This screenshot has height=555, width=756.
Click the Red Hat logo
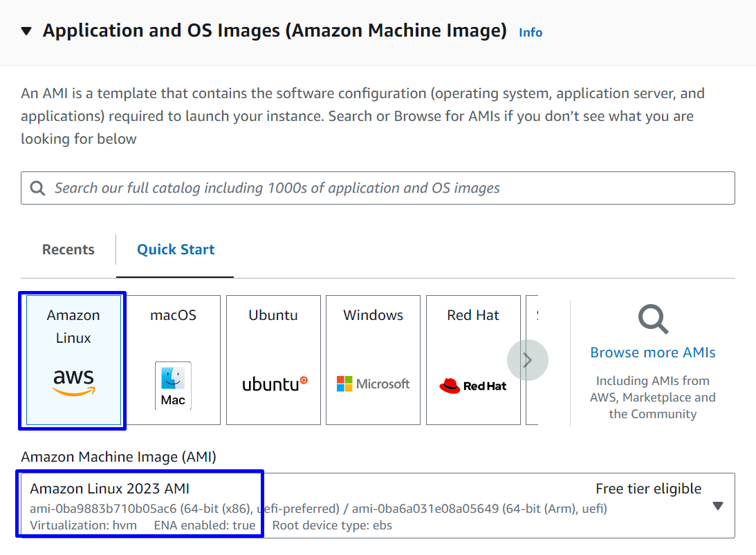pos(473,386)
